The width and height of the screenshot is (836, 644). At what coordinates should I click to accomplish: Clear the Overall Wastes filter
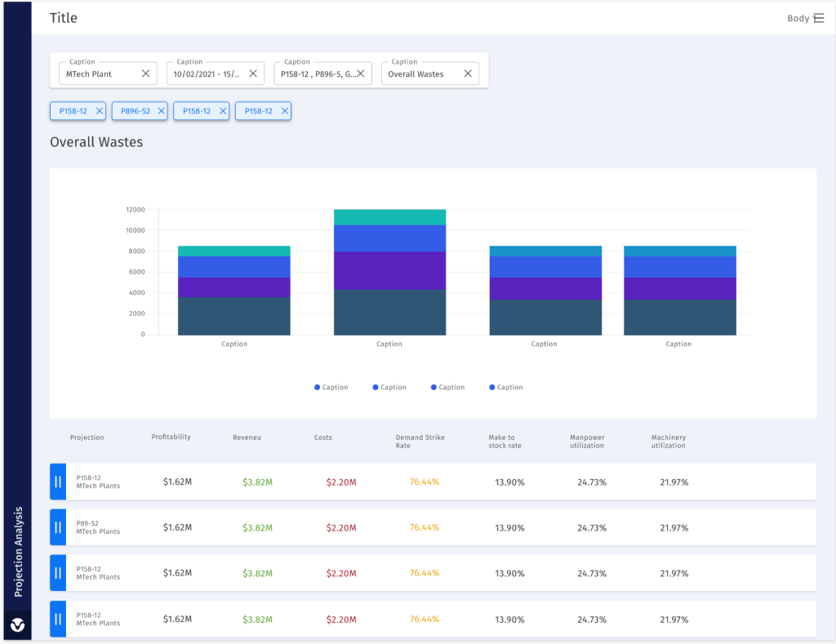click(468, 73)
